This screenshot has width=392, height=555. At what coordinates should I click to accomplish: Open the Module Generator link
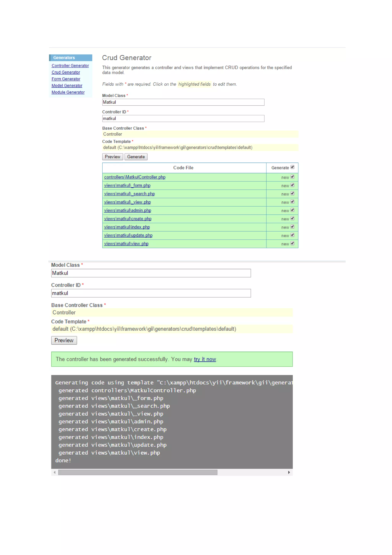68,92
